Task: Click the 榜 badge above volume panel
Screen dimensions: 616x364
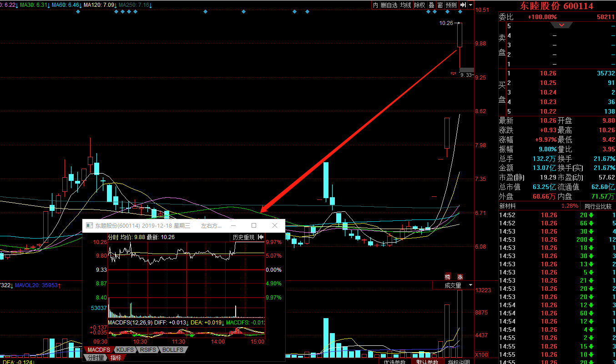Action: (x=448, y=277)
